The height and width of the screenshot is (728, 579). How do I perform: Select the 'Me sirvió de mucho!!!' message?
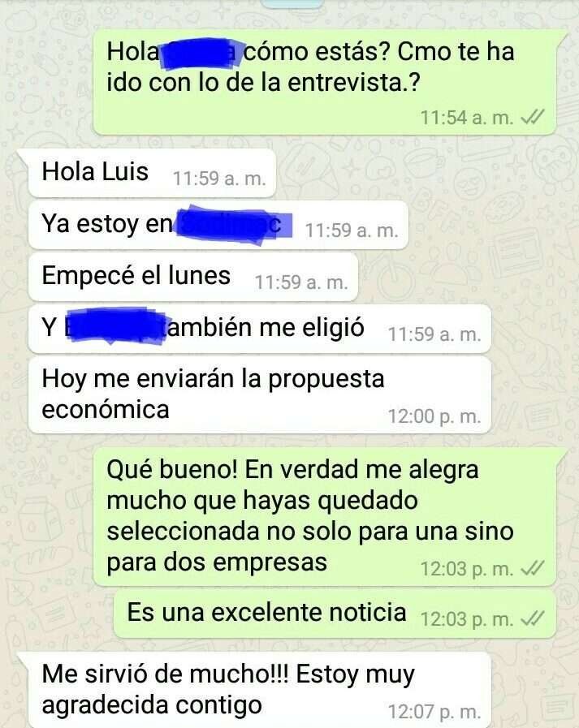click(259, 690)
